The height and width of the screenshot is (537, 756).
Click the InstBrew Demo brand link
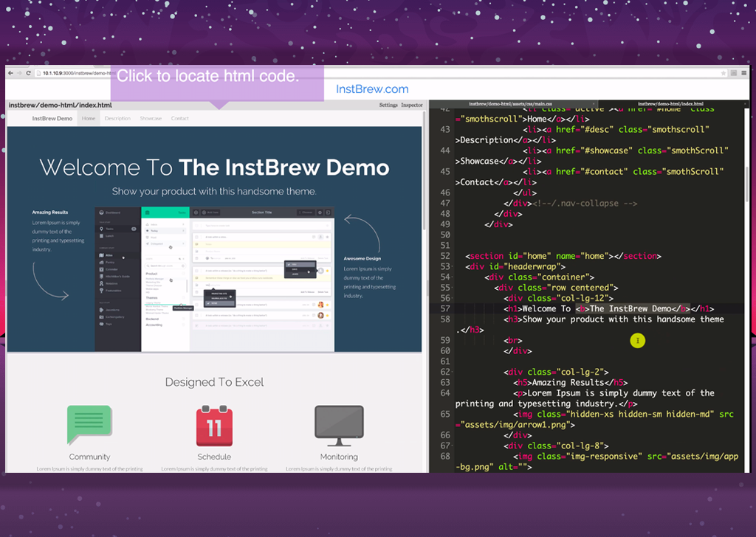click(52, 118)
